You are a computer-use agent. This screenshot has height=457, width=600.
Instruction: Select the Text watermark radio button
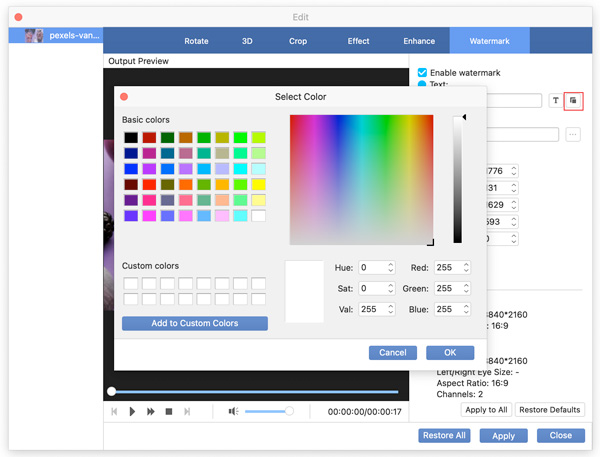point(422,86)
